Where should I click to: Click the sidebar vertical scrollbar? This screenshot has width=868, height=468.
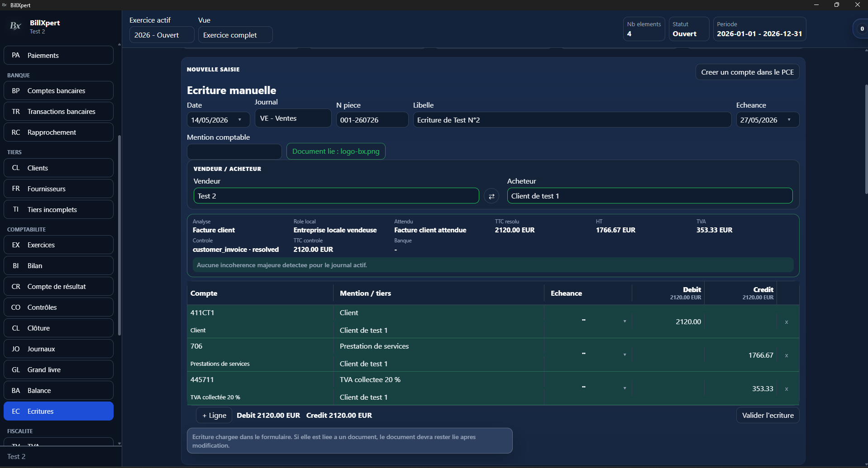click(x=119, y=235)
